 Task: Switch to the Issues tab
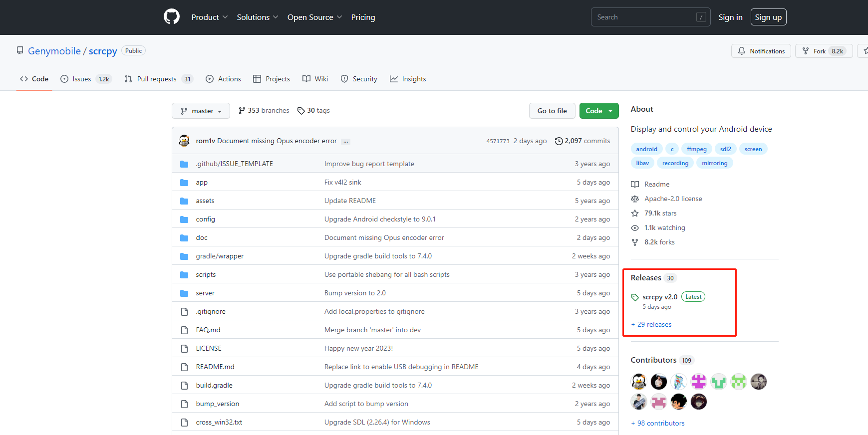pos(86,79)
